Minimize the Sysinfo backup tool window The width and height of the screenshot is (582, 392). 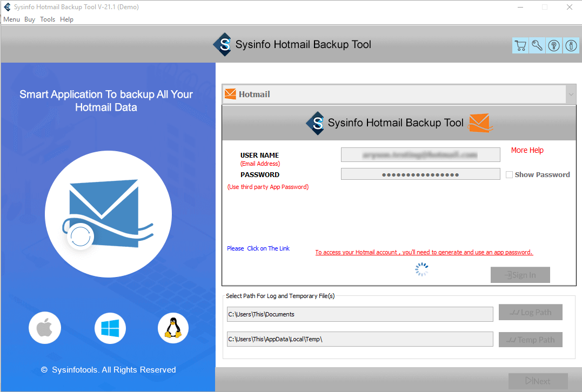pos(520,7)
